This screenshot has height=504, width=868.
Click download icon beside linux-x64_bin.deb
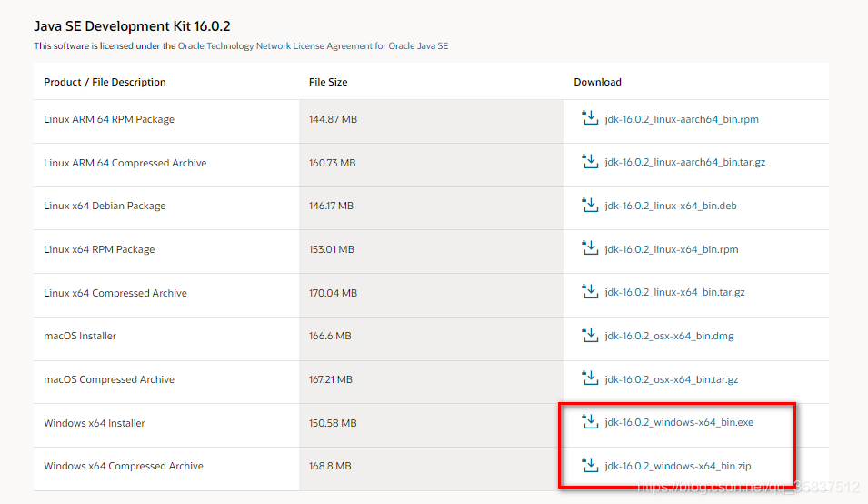(590, 205)
